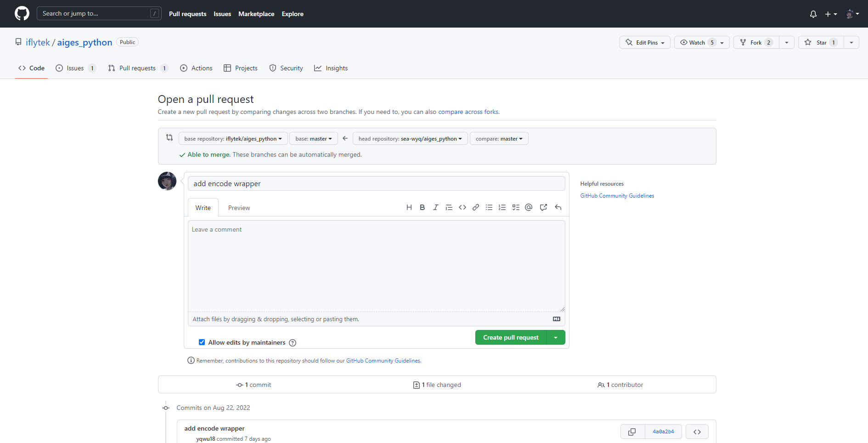Open the user avatar menu
Screen dimensions: 868x443
tap(852, 14)
